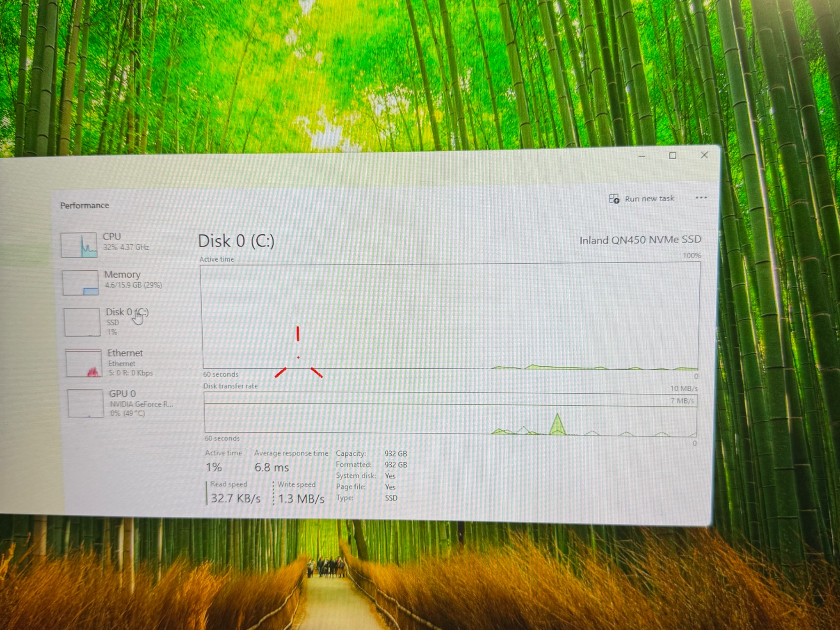Click the Run new task button
The image size is (840, 630).
(641, 199)
